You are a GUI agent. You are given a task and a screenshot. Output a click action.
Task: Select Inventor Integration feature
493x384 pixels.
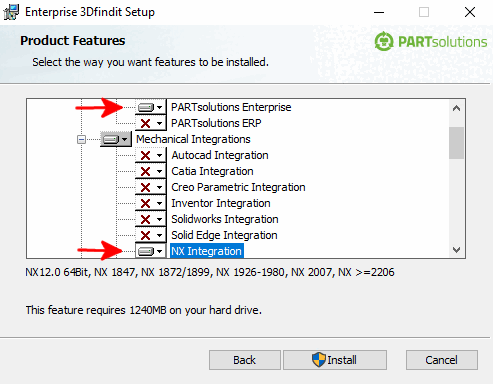tap(221, 203)
